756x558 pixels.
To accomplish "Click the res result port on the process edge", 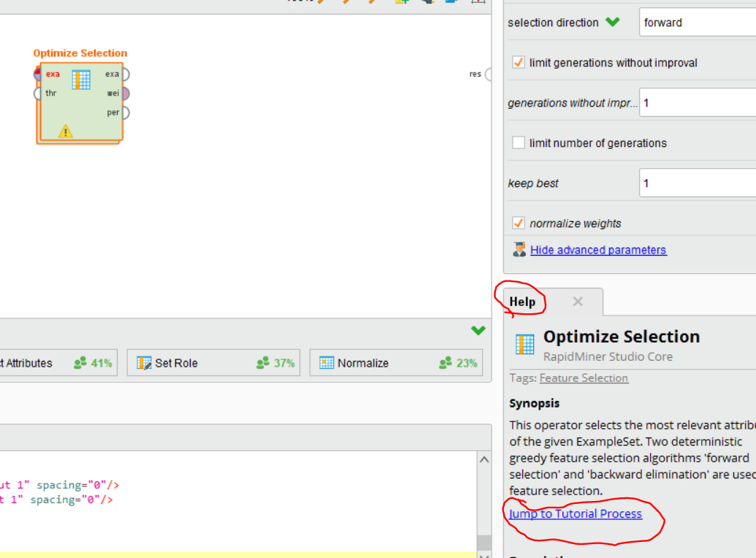I will click(x=488, y=74).
